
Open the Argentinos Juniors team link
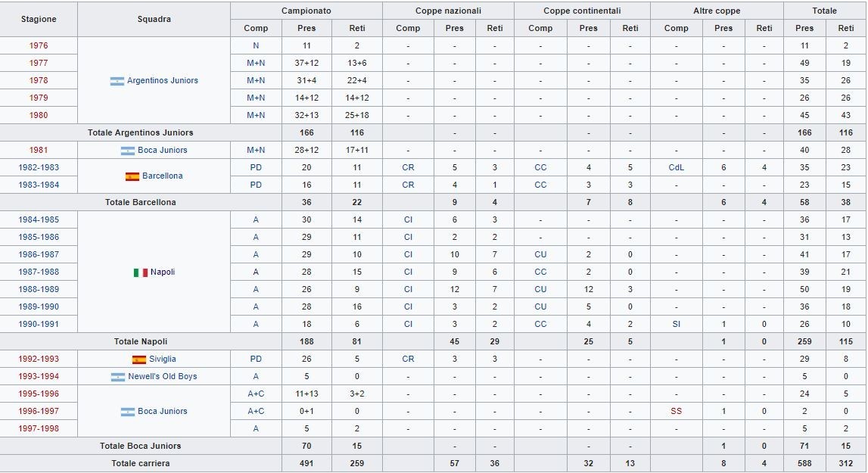coord(162,81)
